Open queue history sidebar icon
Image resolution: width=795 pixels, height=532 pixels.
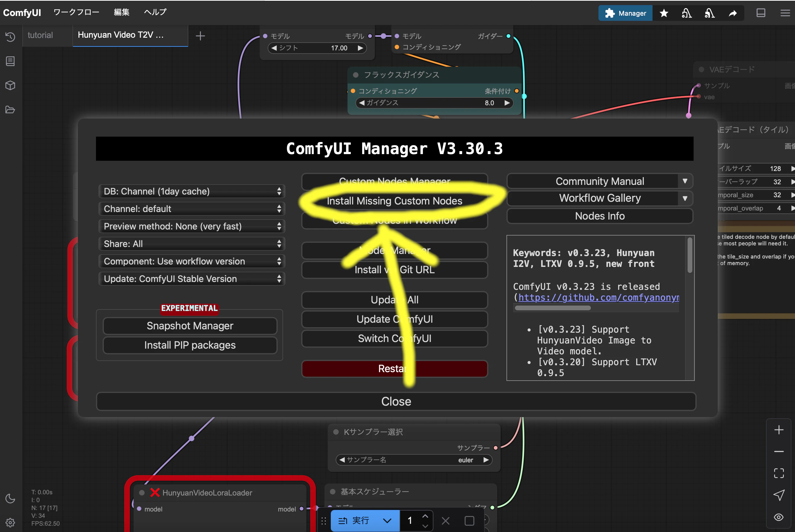coord(10,37)
